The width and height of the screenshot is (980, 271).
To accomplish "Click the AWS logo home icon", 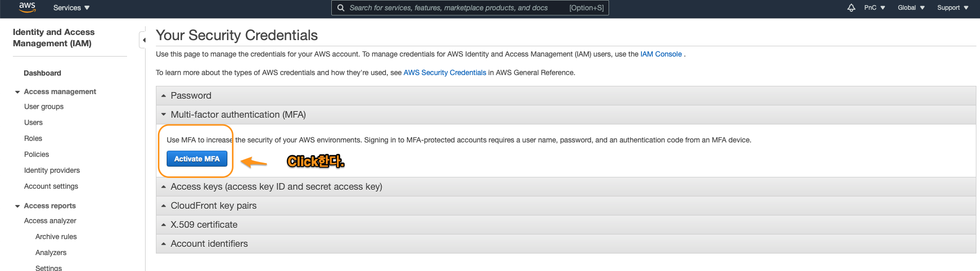I will click(x=27, y=7).
